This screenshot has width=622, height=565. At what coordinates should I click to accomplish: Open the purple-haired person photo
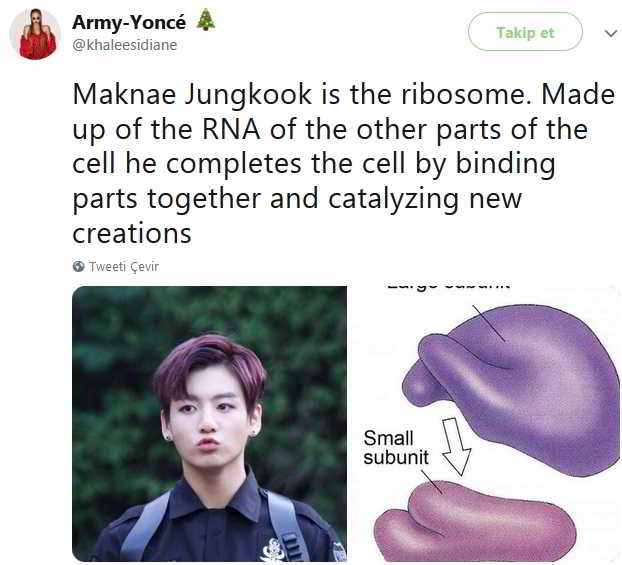pyautogui.click(x=209, y=424)
